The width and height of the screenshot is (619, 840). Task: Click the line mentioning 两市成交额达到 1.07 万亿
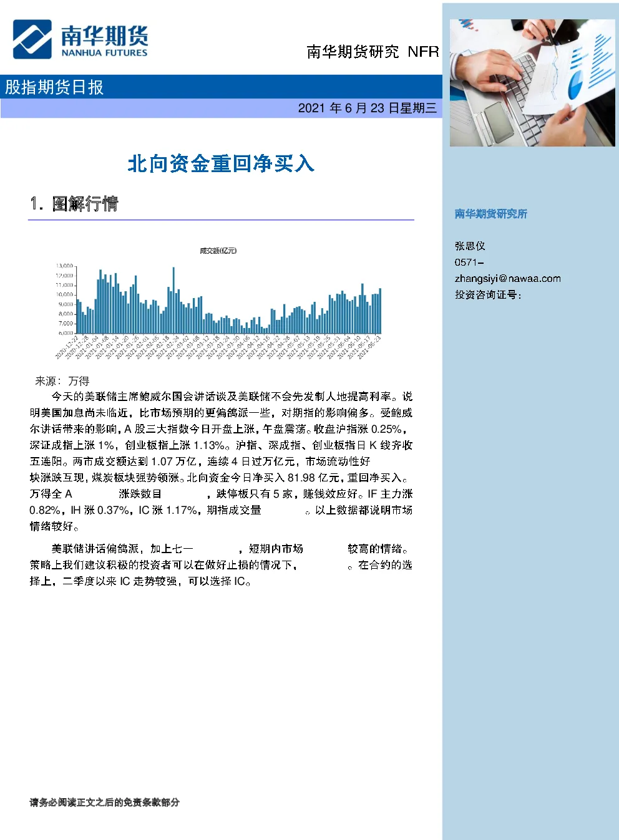click(x=200, y=461)
